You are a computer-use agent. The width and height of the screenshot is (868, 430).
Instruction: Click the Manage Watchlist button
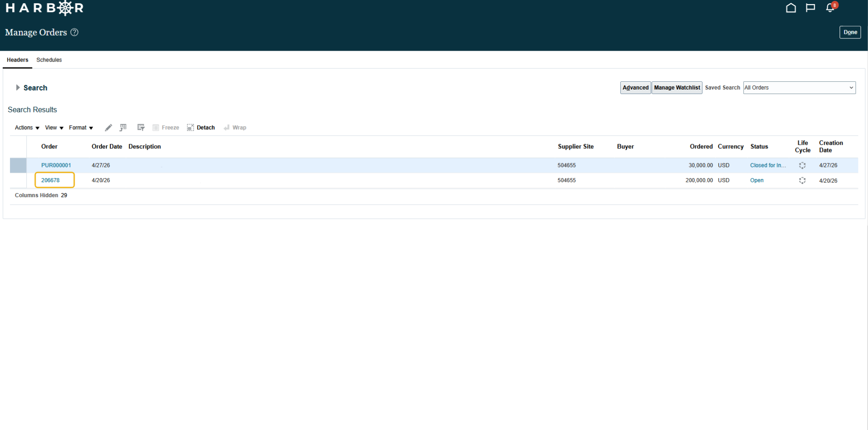point(677,88)
